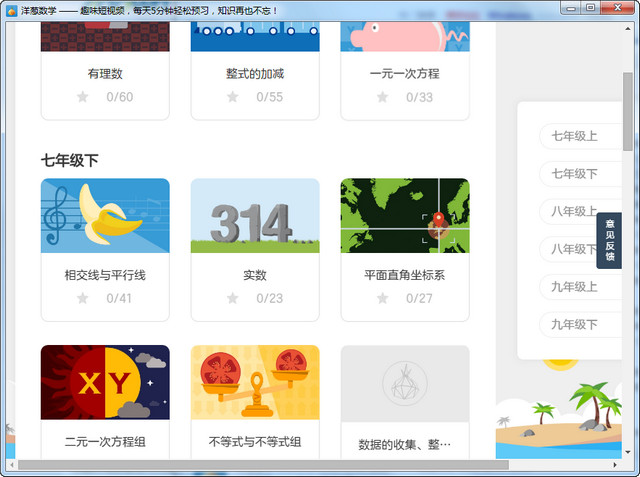Click the horizontal scrollbar left arrow
The width and height of the screenshot is (640, 477).
pyautogui.click(x=12, y=465)
